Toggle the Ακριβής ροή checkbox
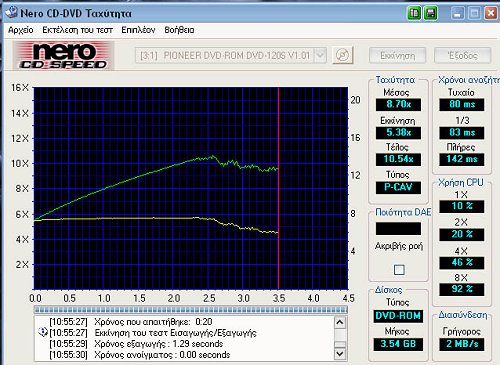This screenshot has width=500, height=365. click(x=399, y=269)
